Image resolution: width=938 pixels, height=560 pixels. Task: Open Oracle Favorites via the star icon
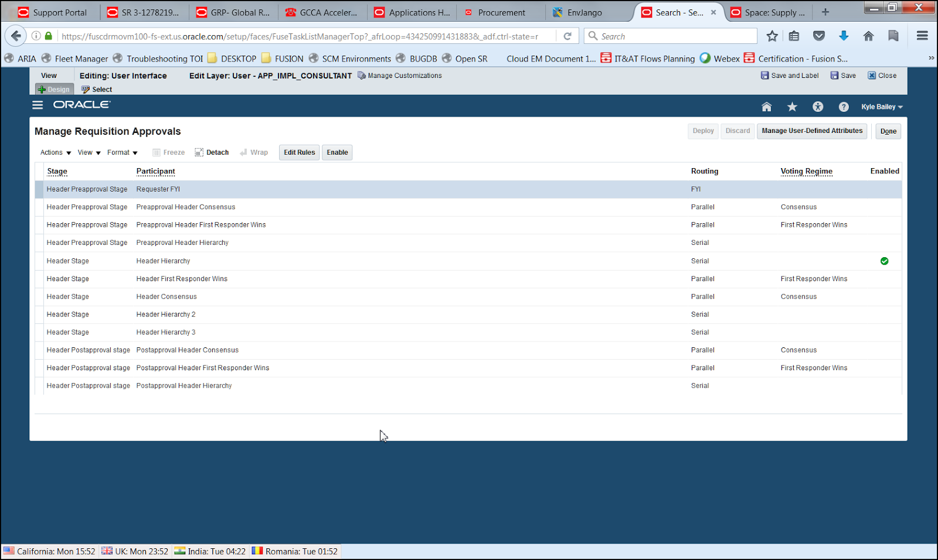[x=792, y=107]
